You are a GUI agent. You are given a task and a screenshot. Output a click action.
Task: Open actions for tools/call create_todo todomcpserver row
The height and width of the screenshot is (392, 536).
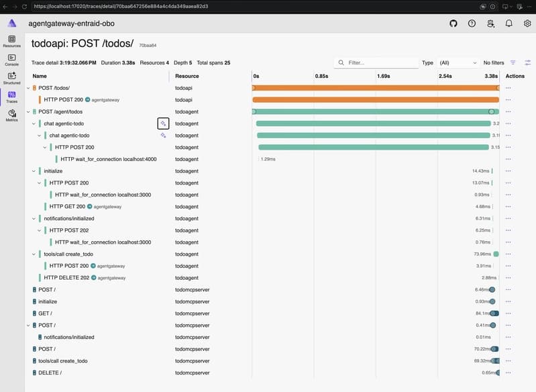[508, 361]
